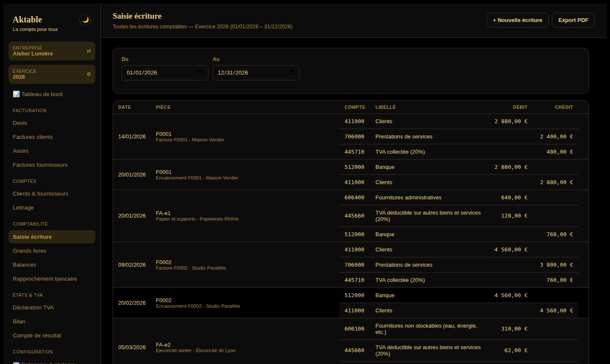Select entry Encaissement F0001 - Maison Verdier
610x364 pixels.
(197, 178)
